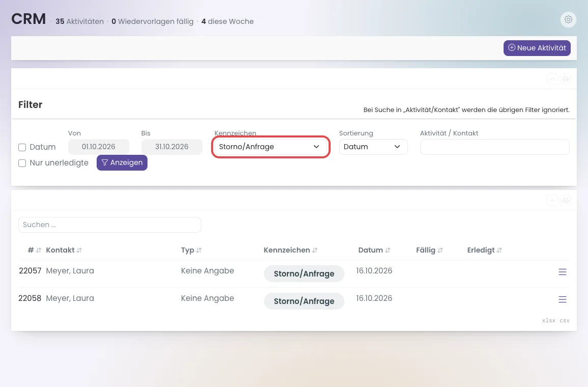
Task: Click date 16.10.2026 in row 22057
Action: click(374, 270)
